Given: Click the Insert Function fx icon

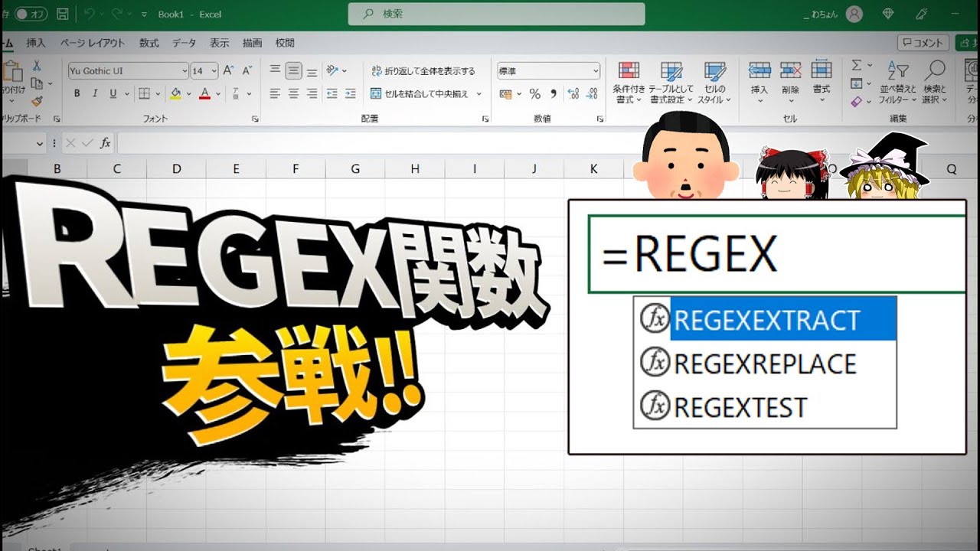Looking at the screenshot, I should click(105, 143).
